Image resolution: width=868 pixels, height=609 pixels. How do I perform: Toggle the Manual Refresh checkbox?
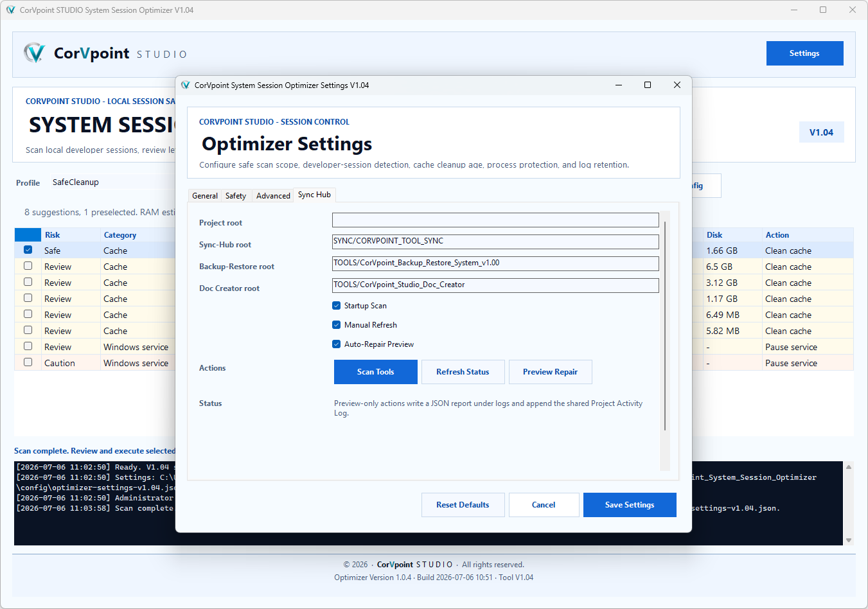pyautogui.click(x=336, y=325)
